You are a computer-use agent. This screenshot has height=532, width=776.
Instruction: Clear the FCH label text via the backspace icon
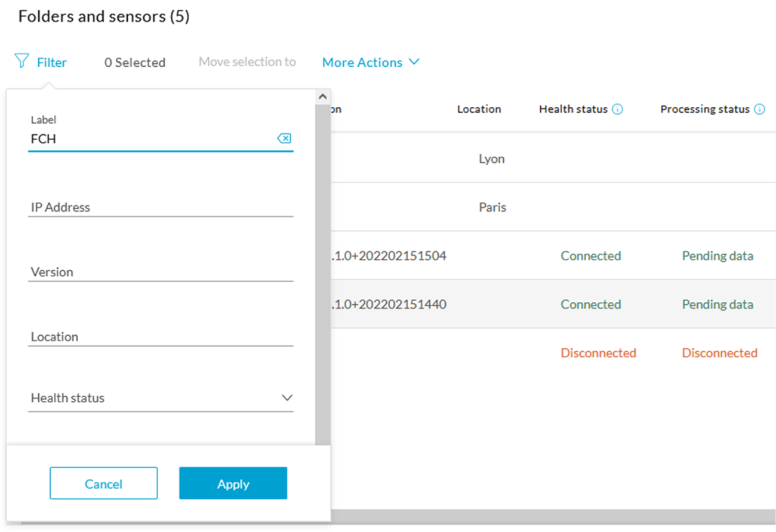(x=285, y=138)
